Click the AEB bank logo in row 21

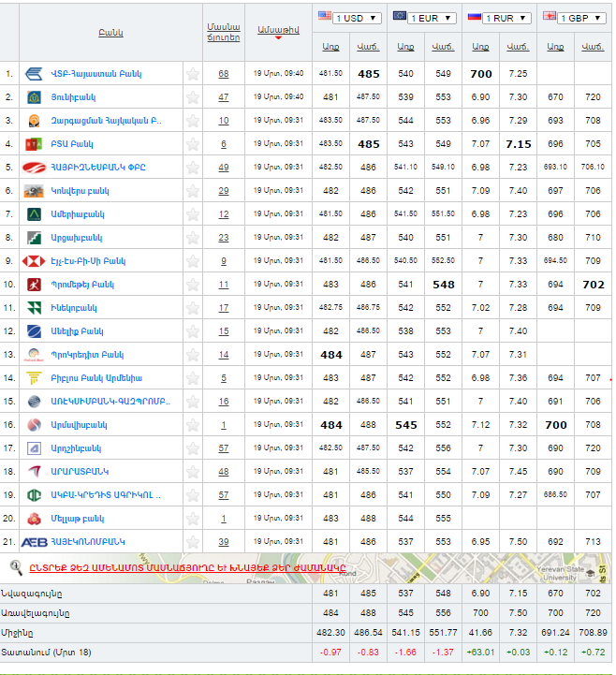(x=34, y=541)
